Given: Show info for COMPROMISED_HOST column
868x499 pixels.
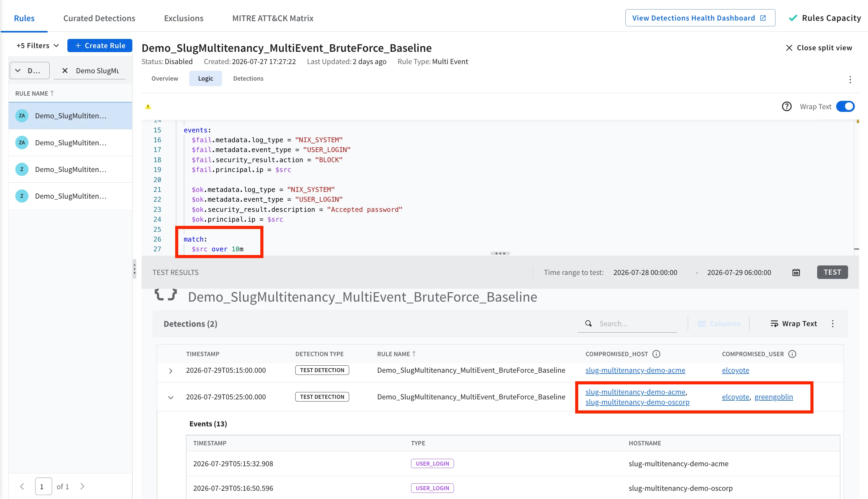Looking at the screenshot, I should pyautogui.click(x=656, y=354).
